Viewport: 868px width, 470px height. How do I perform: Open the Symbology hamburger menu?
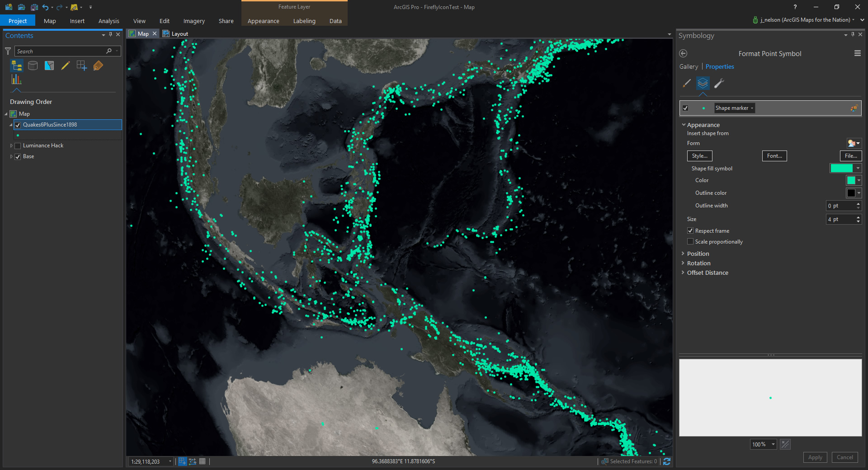tap(857, 53)
